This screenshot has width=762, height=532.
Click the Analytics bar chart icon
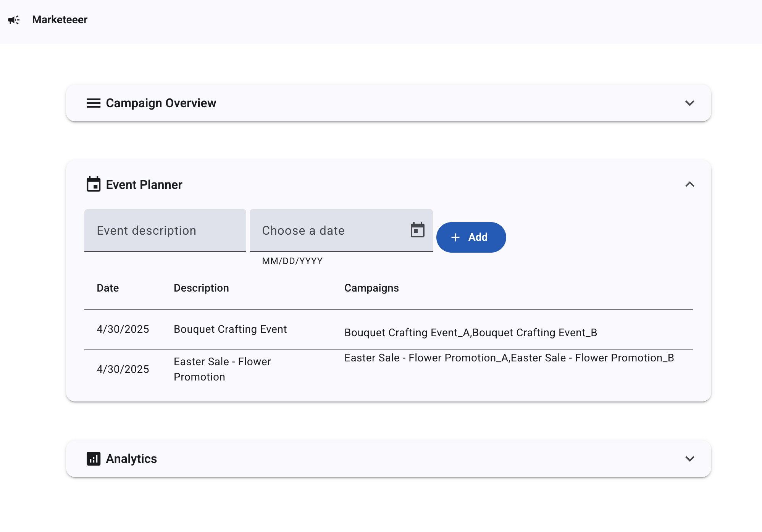[94, 458]
